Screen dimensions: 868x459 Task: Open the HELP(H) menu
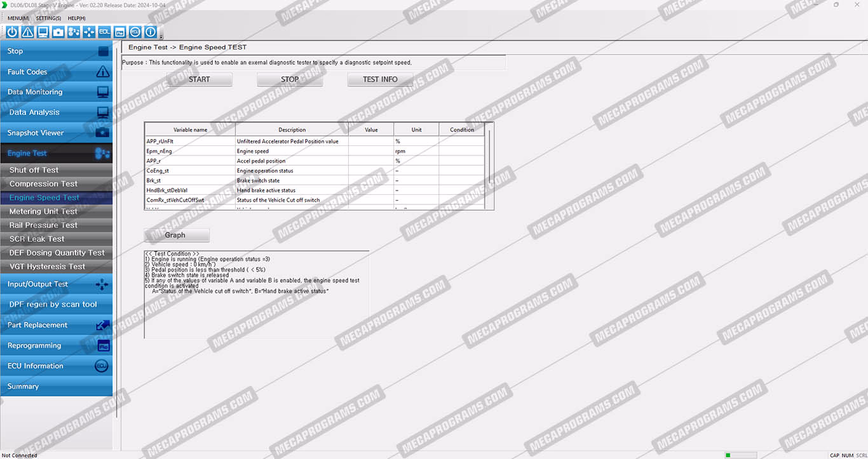[76, 18]
